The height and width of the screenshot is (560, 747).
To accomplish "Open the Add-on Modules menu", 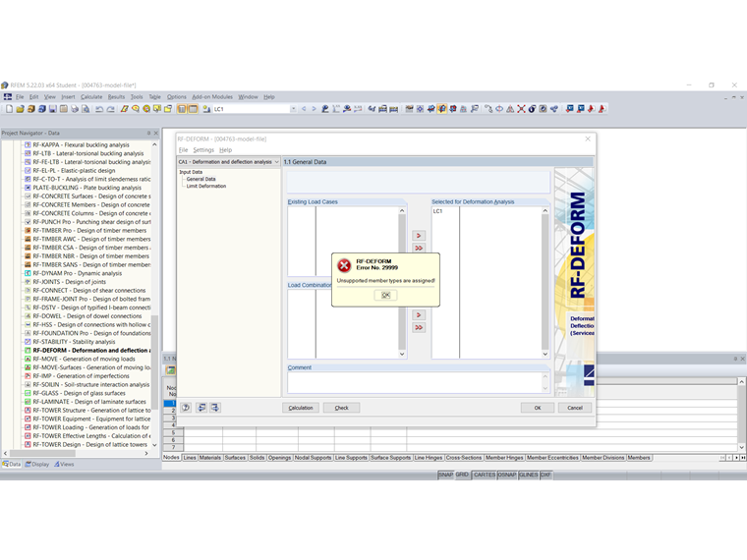I will (212, 96).
